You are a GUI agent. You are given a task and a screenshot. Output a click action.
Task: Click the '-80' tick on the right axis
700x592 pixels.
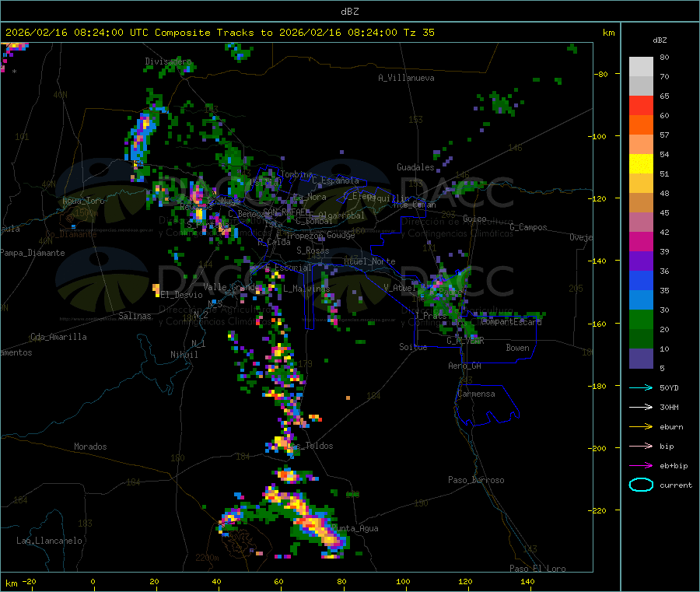click(x=601, y=75)
